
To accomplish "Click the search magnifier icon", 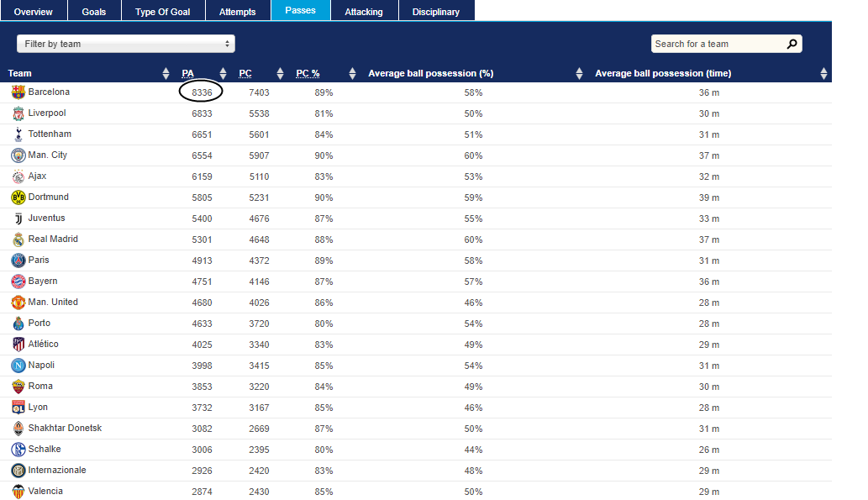I will 792,44.
